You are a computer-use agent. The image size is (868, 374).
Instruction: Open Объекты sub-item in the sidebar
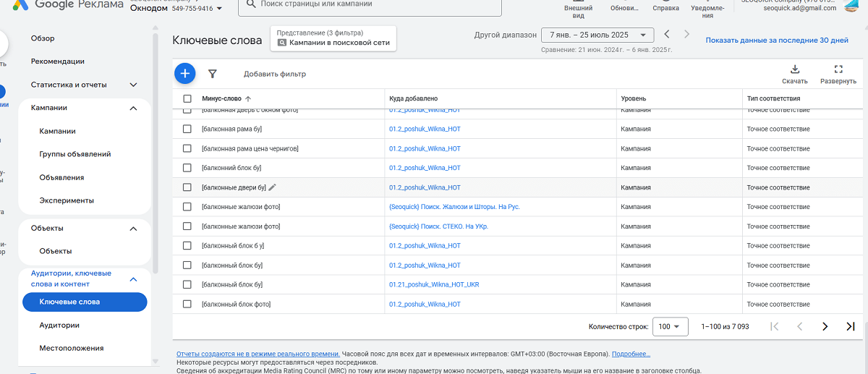tap(56, 251)
